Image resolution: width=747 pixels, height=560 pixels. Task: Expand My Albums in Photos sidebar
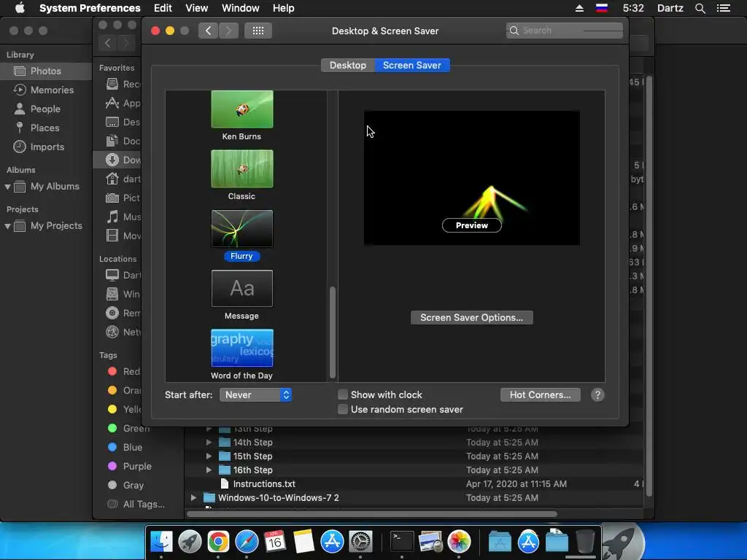point(7,187)
